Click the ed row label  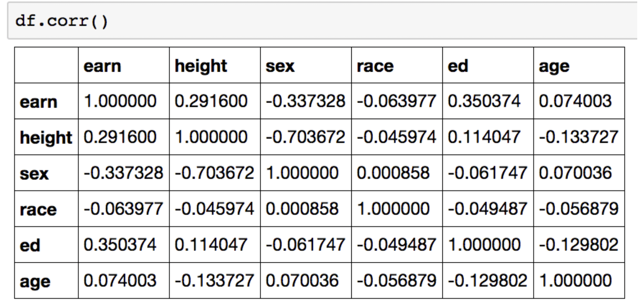point(46,245)
